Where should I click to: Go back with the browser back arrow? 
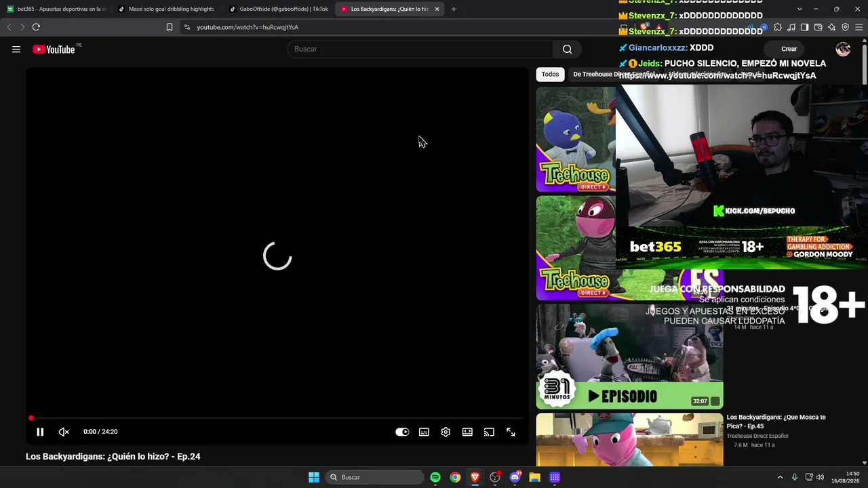pyautogui.click(x=9, y=27)
